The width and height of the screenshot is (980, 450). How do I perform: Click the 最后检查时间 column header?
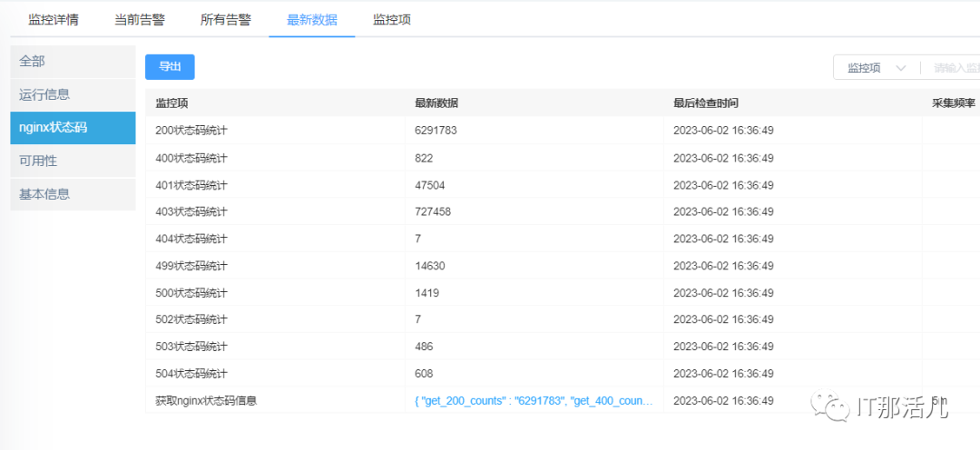pos(706,103)
